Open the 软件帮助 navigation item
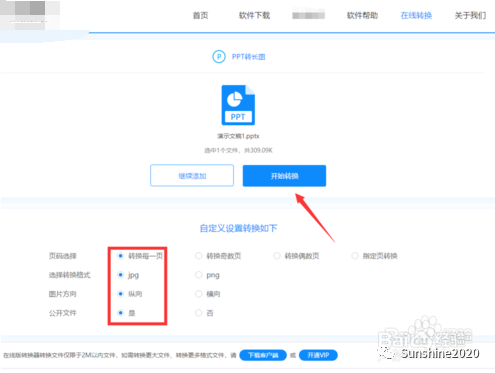This screenshot has height=373, width=495. click(362, 15)
